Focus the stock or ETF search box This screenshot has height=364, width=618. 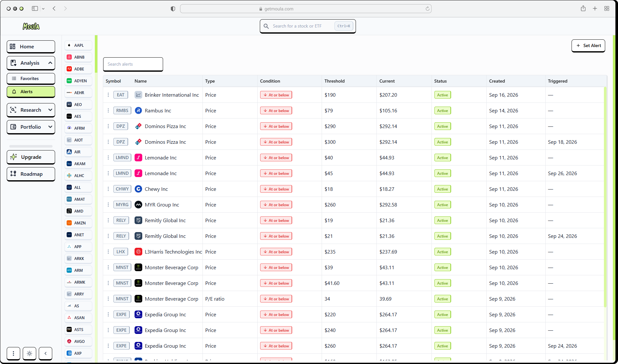point(308,26)
